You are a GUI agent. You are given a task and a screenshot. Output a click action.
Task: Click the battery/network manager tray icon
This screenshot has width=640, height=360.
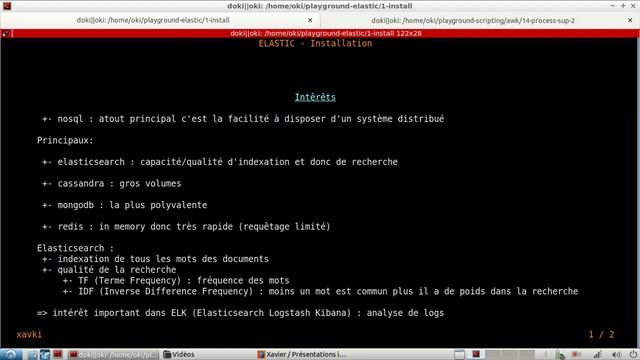pos(561,355)
